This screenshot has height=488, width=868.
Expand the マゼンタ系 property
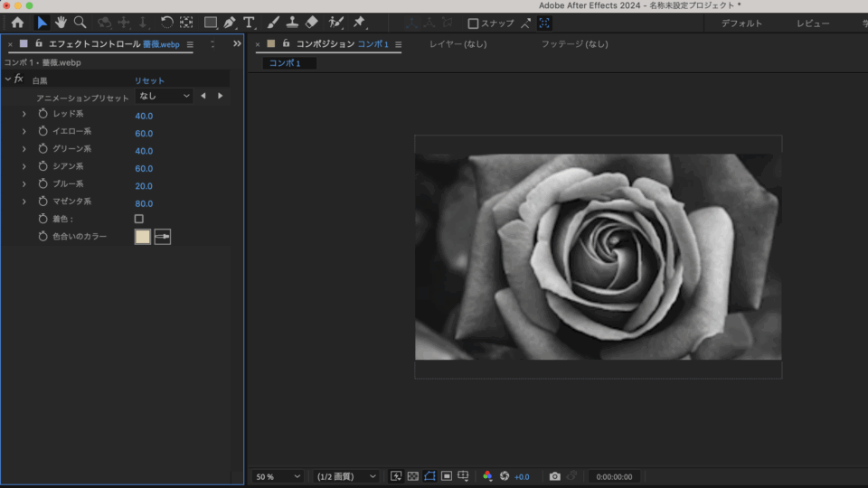[24, 202]
